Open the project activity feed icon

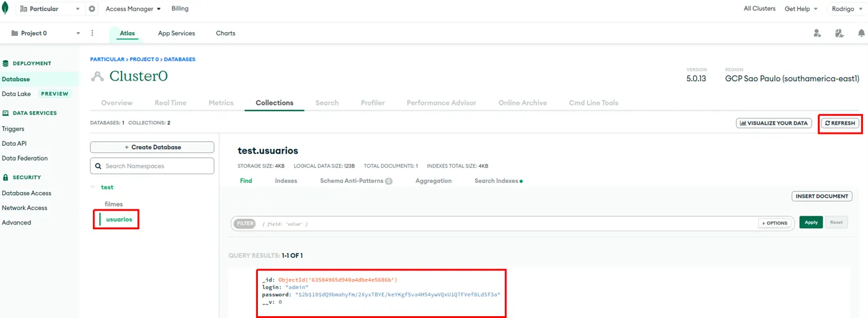click(x=839, y=33)
